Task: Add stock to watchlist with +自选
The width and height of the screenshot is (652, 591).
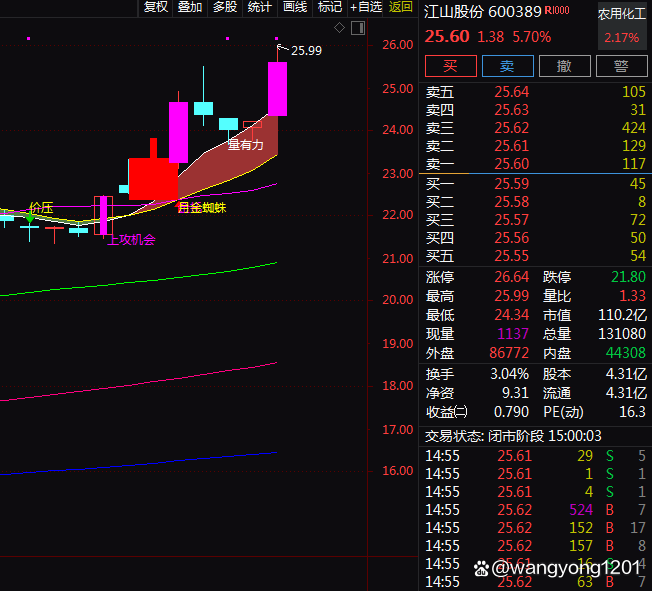Action: [x=366, y=7]
